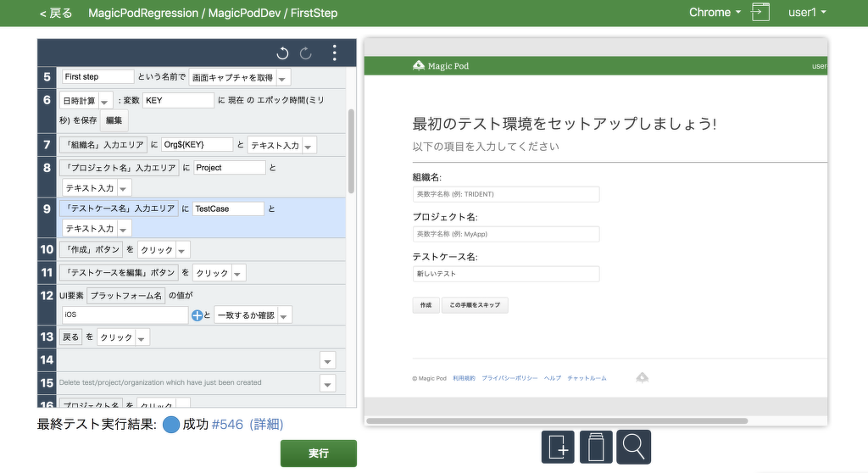Click the magnifying glass search icon
This screenshot has width=868, height=473.
(633, 447)
